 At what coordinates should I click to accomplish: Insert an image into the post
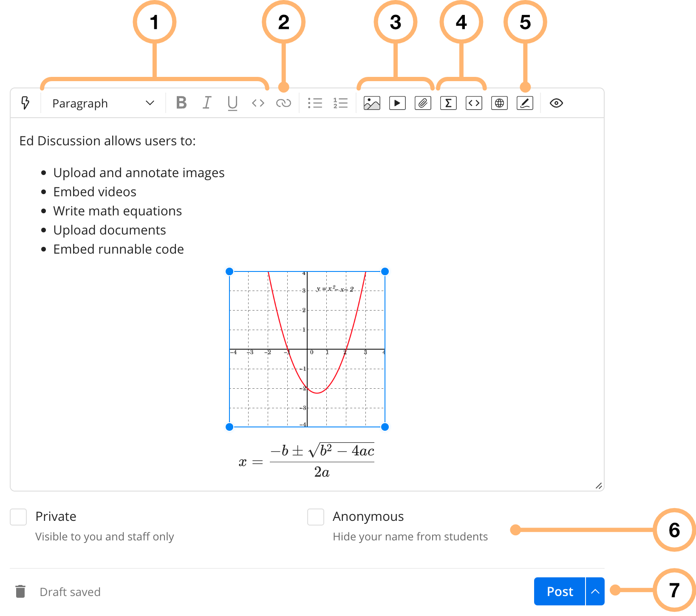coord(372,103)
